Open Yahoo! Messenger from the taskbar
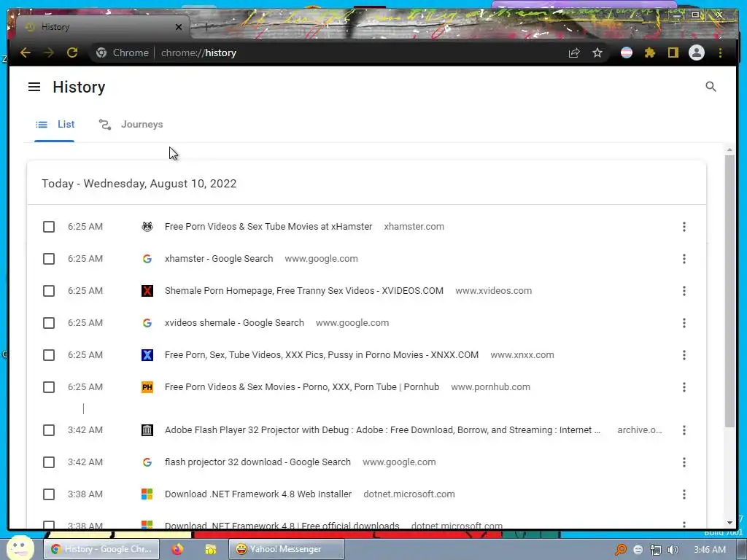 pos(286,550)
